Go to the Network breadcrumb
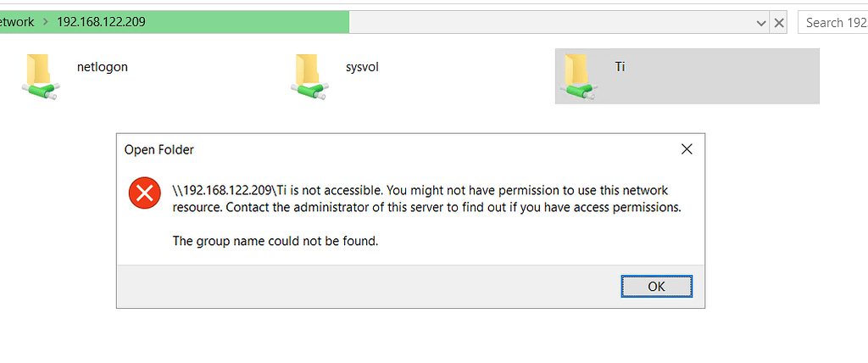This screenshot has width=868, height=363. tap(17, 22)
